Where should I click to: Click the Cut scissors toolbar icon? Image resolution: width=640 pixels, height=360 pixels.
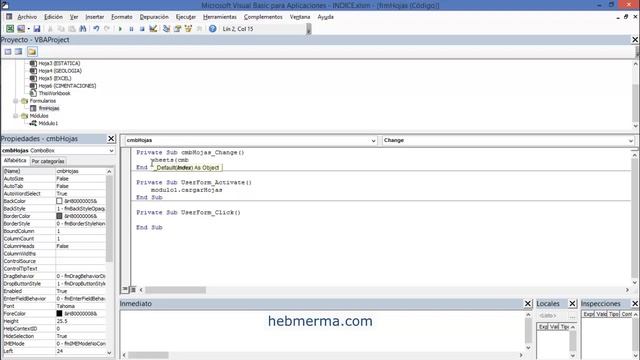click(51, 29)
